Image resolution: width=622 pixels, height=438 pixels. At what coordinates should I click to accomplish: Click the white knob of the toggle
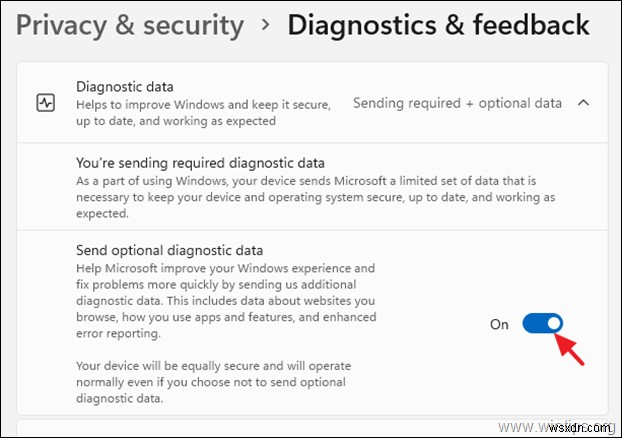553,324
